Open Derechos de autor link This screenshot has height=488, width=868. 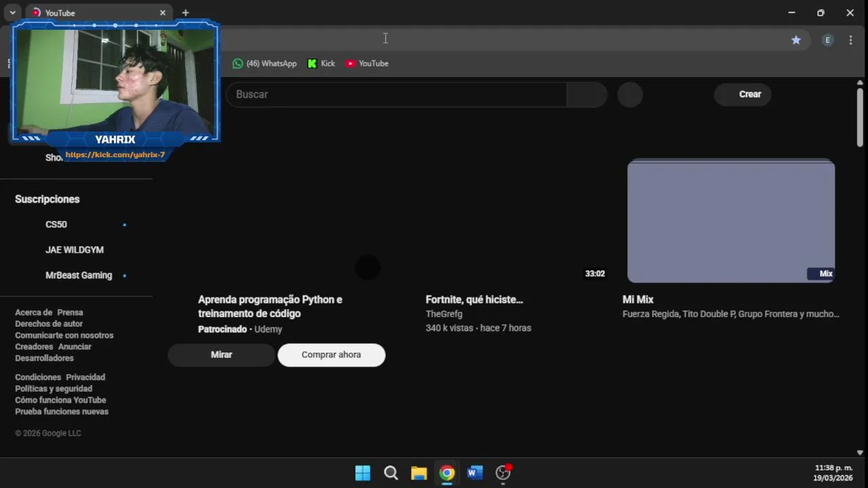click(49, 324)
